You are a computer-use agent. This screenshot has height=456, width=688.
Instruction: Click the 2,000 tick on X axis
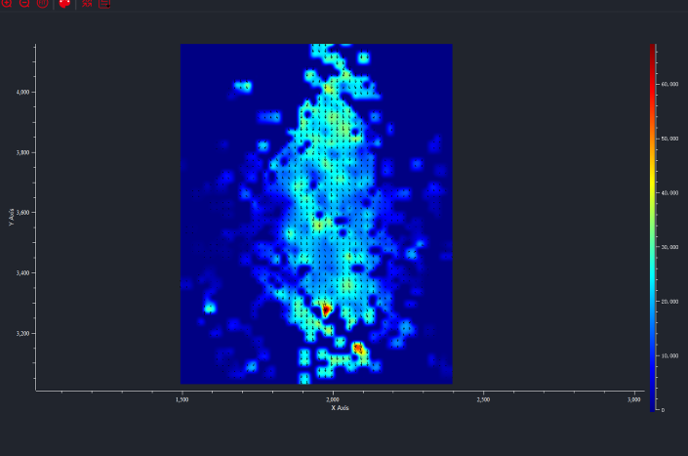(x=333, y=399)
